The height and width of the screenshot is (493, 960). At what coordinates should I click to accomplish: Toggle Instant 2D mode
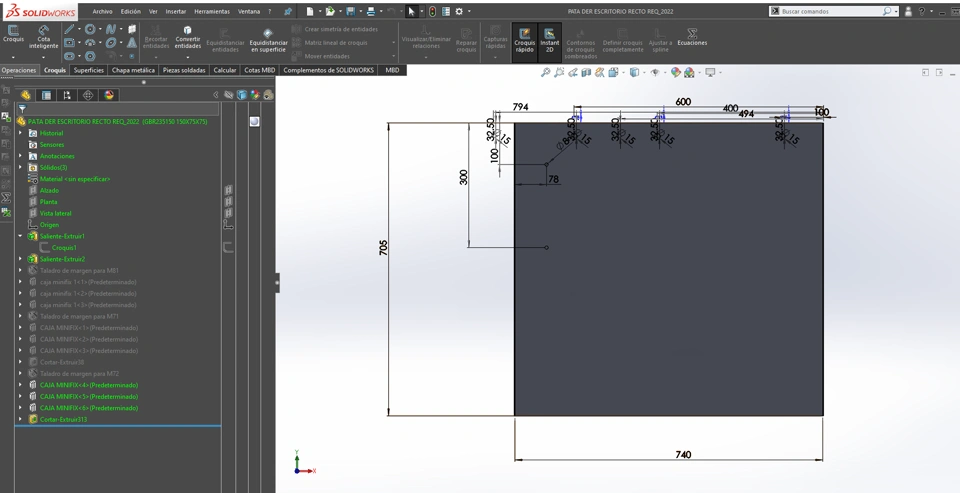[x=549, y=42]
